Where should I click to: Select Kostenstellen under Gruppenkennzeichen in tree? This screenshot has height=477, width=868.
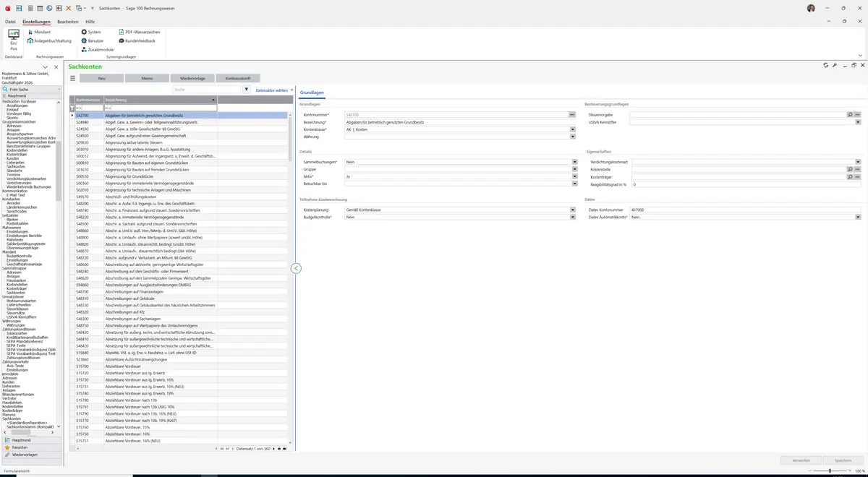tap(17, 150)
